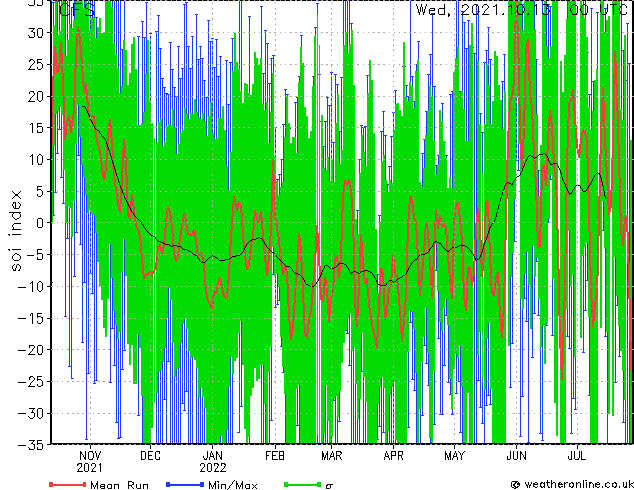634x490 pixels.
Task: Click the y-axis value 0
Action: (x=40, y=223)
